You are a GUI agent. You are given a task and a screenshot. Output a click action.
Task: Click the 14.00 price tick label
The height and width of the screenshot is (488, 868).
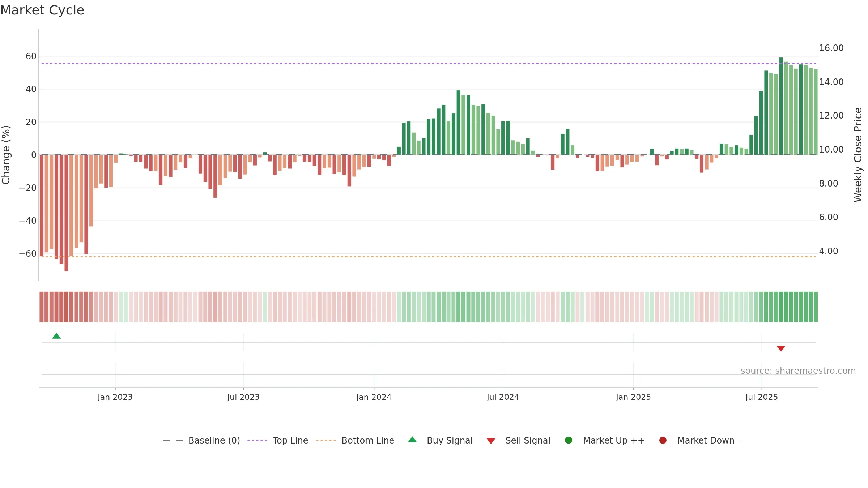pos(831,82)
